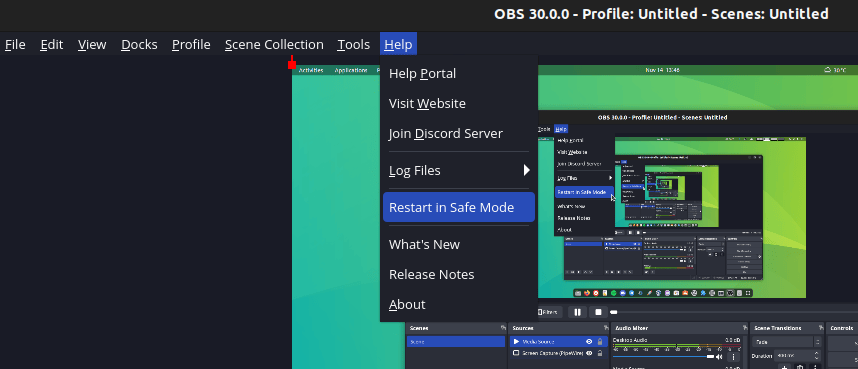Image resolution: width=858 pixels, height=369 pixels.
Task: Open the Fade transition dropdown
Action: tap(786, 342)
